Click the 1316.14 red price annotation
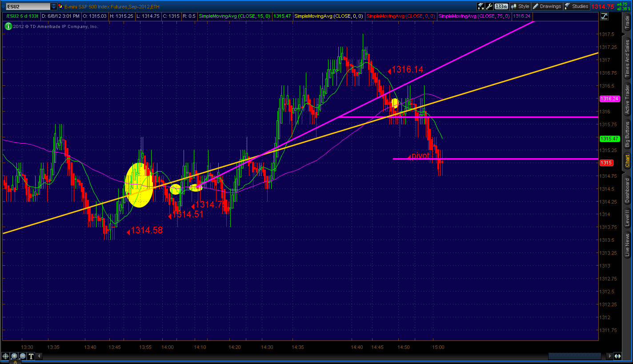The width and height of the screenshot is (633, 364). (407, 70)
